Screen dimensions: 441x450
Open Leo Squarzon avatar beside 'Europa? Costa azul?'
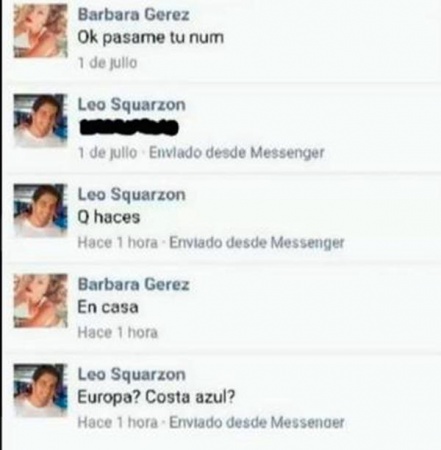(40, 390)
